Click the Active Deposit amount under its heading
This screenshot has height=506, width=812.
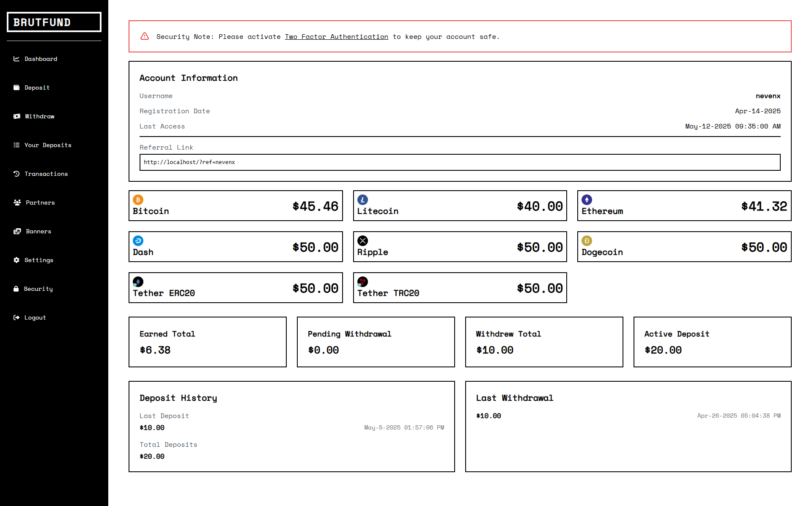(x=663, y=350)
